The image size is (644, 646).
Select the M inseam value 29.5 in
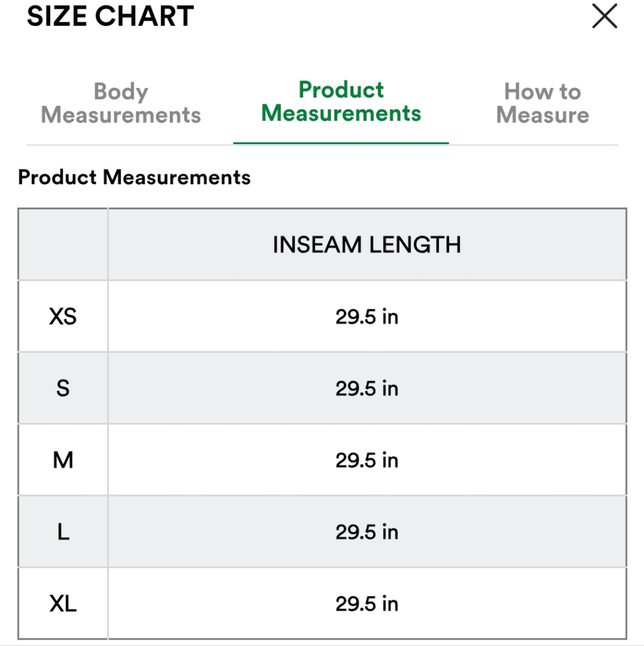click(367, 460)
